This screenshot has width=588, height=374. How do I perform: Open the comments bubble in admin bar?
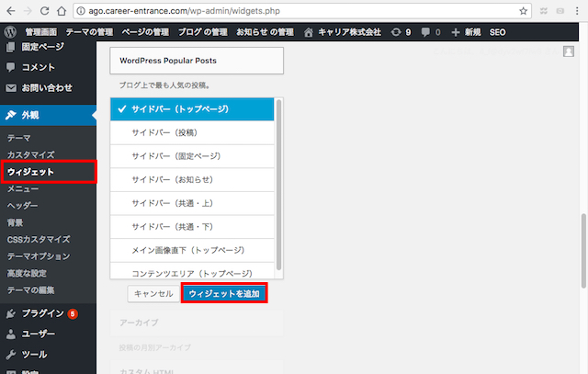(x=429, y=31)
